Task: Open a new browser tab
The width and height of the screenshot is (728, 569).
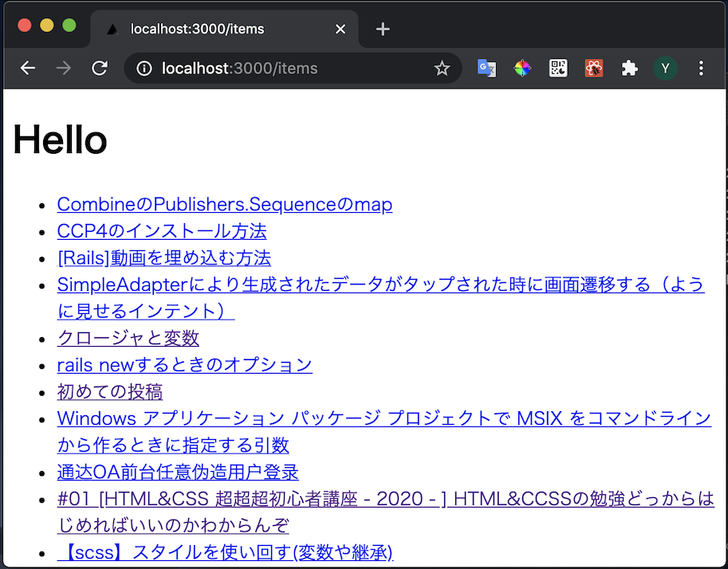Action: [x=383, y=29]
